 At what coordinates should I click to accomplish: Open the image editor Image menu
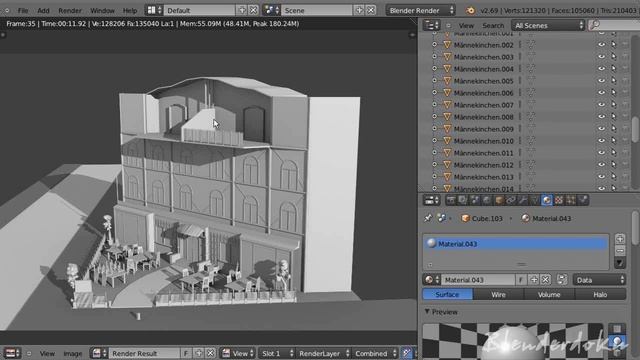click(x=73, y=353)
